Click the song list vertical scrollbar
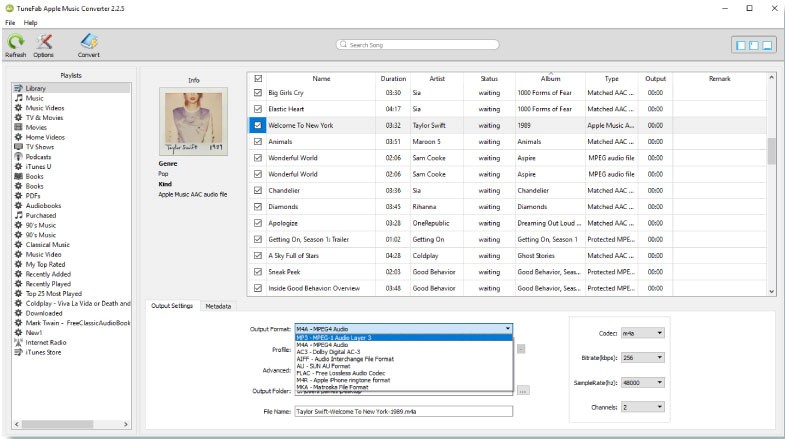Screen dimensions: 785x439 pyautogui.click(x=771, y=150)
